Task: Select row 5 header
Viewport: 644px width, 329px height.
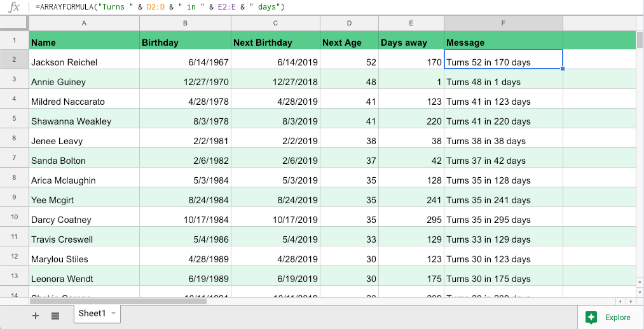Action: [14, 119]
